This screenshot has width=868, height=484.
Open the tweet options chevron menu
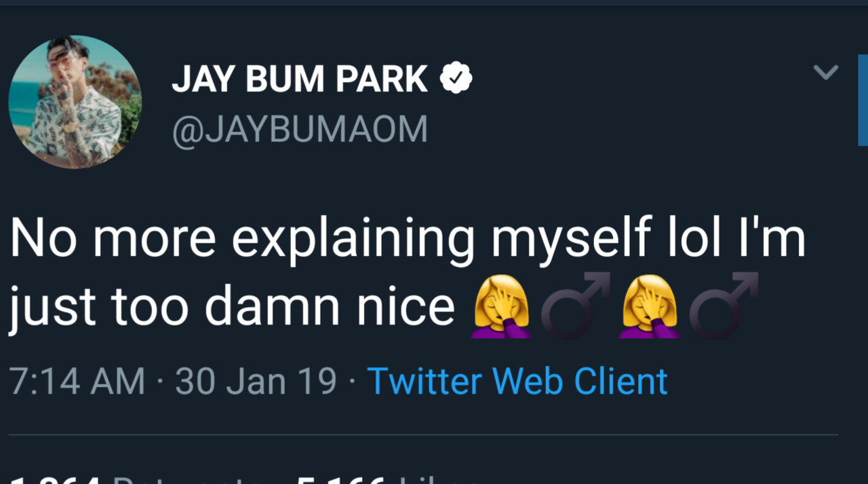point(825,72)
